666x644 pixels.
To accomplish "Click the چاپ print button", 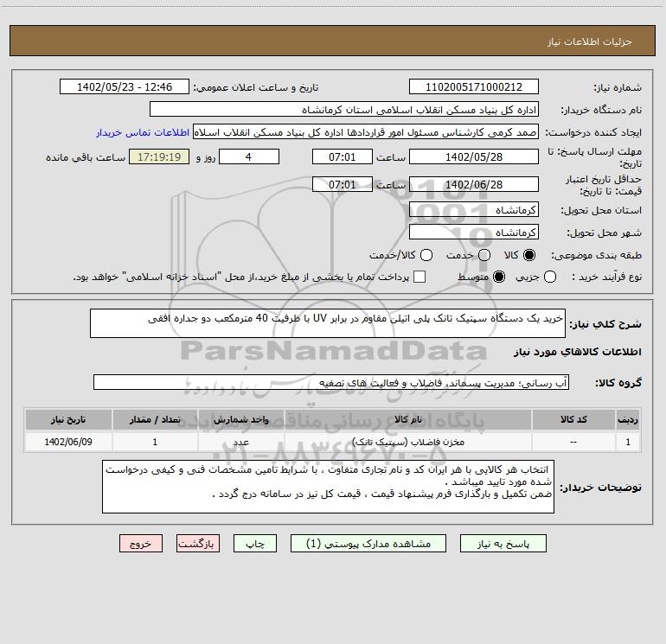I will (255, 544).
